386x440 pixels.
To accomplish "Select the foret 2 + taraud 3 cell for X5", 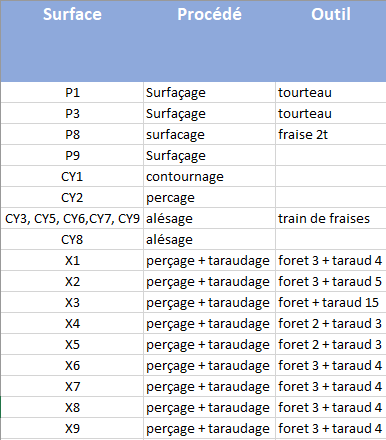I will point(331,344).
